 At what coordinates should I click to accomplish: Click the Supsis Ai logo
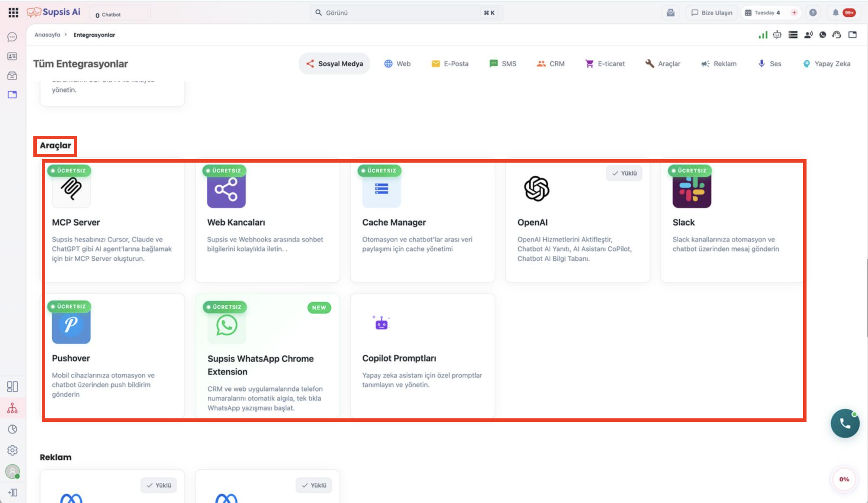pos(54,13)
